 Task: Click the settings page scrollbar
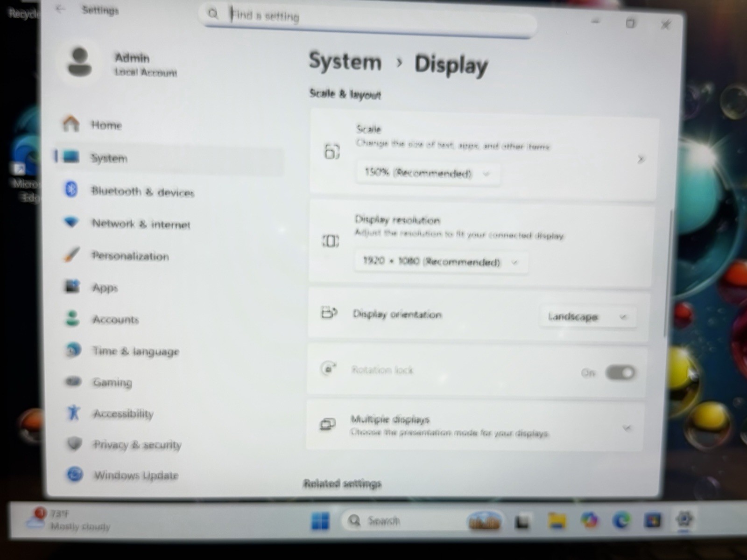point(668,273)
